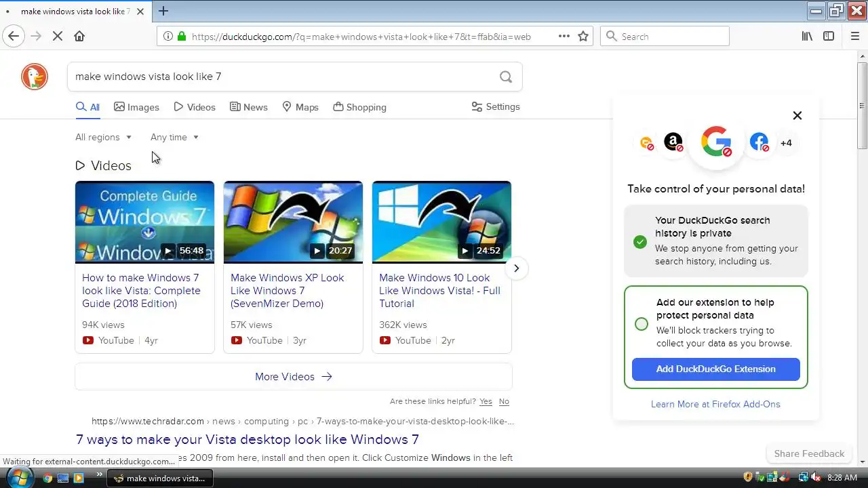This screenshot has height=488, width=868.
Task: Close the privacy popup with the X
Action: [x=797, y=115]
